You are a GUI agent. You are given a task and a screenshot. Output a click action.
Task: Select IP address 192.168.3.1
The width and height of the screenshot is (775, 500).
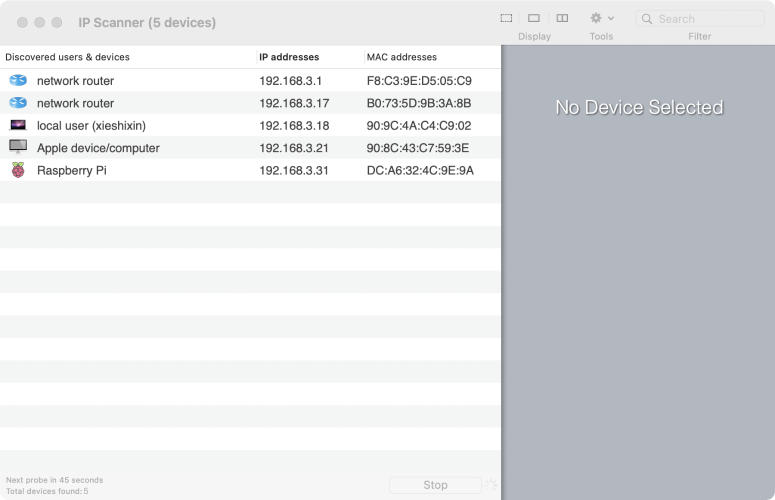pos(291,80)
